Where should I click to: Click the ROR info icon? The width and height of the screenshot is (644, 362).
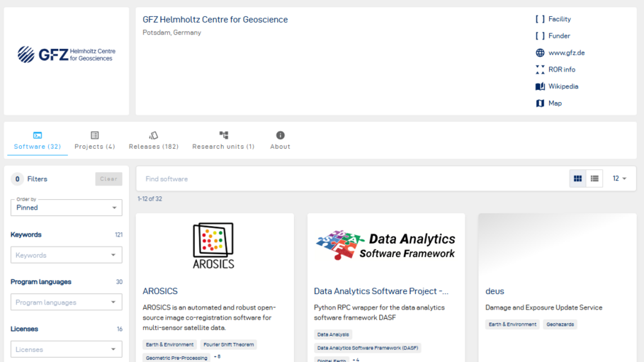540,69
